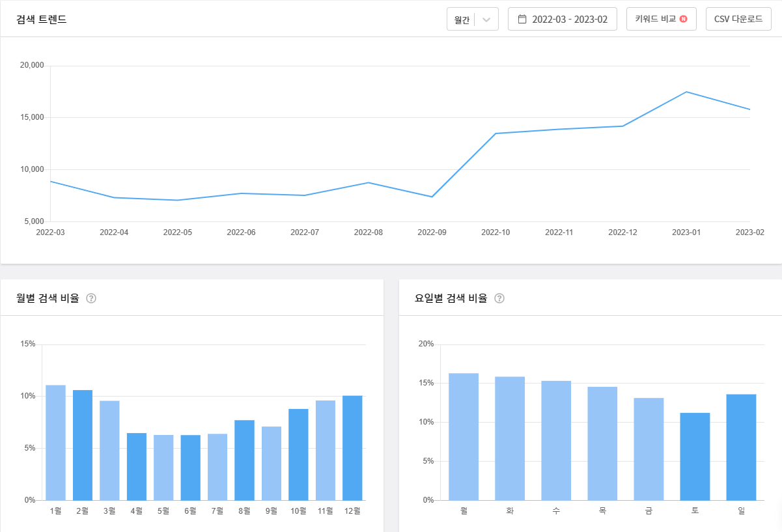
Task: Select the 수 (Wednesday) bar in weekday chart
Action: tap(556, 441)
